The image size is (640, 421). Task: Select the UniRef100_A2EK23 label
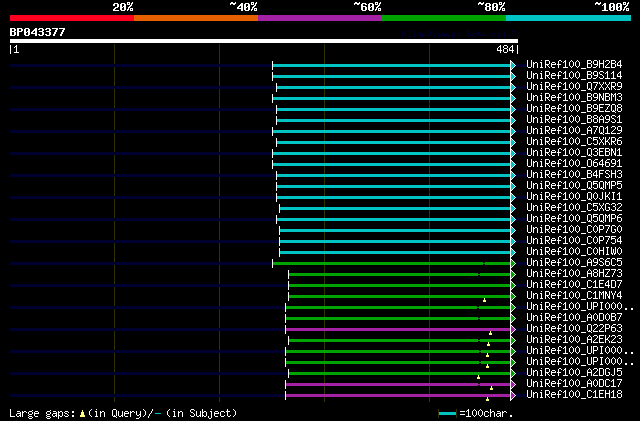click(x=574, y=340)
